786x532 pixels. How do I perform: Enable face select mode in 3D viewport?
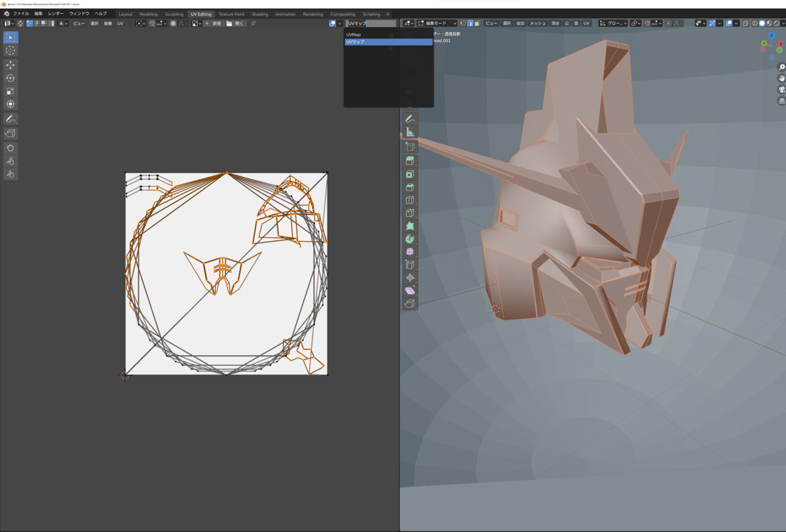477,24
